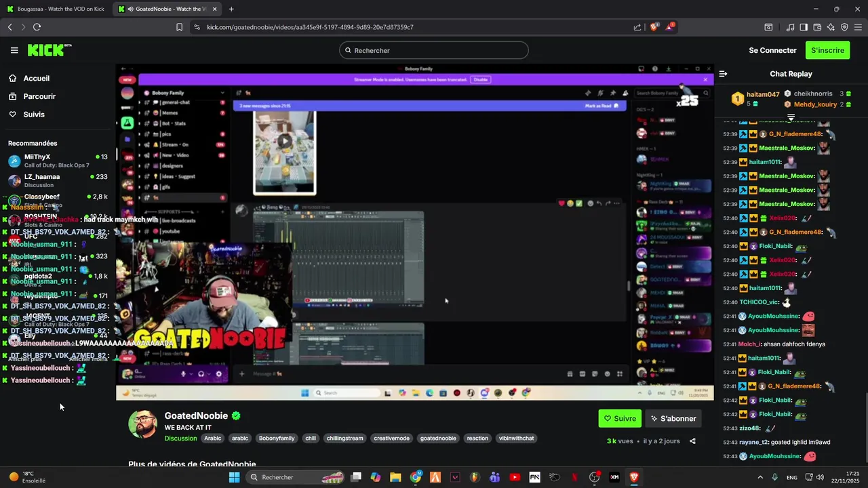868x488 pixels.
Task: Follow channel with Suivre button
Action: 620,418
